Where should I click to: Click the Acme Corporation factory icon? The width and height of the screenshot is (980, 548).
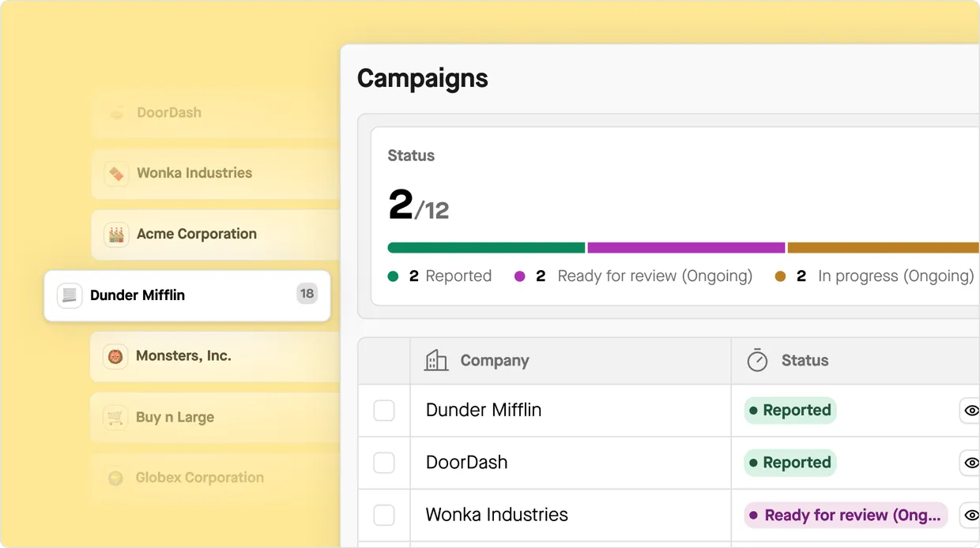point(117,235)
